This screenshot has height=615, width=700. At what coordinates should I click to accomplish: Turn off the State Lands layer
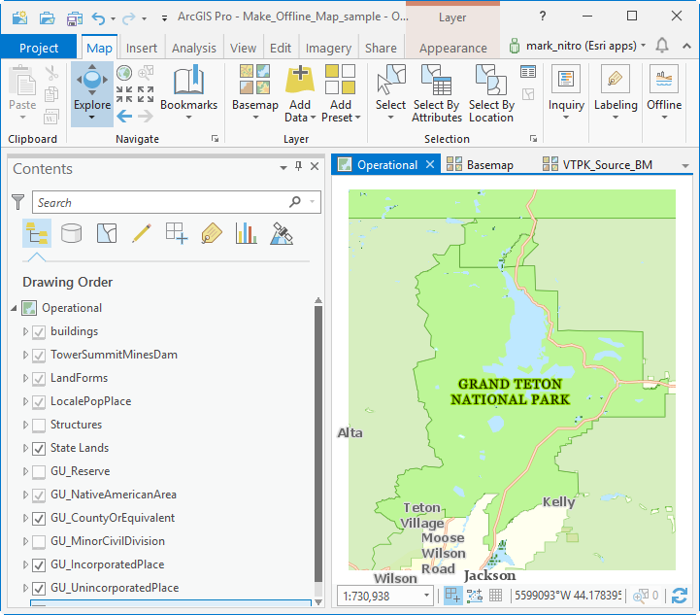pyautogui.click(x=39, y=449)
